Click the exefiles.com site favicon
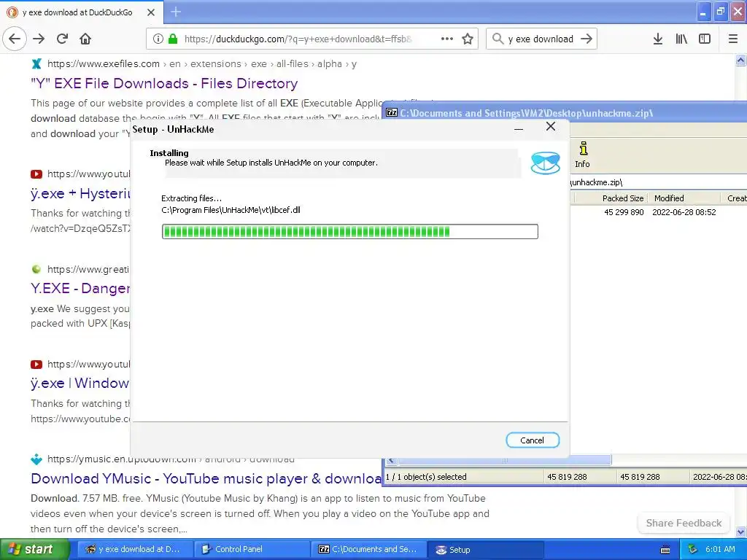747x560 pixels. (36, 64)
